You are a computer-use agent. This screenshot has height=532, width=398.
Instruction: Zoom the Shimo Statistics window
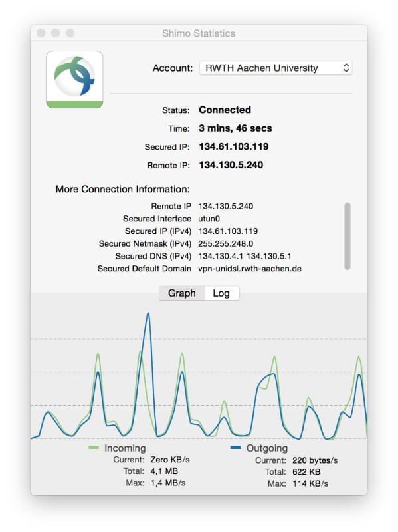point(70,33)
